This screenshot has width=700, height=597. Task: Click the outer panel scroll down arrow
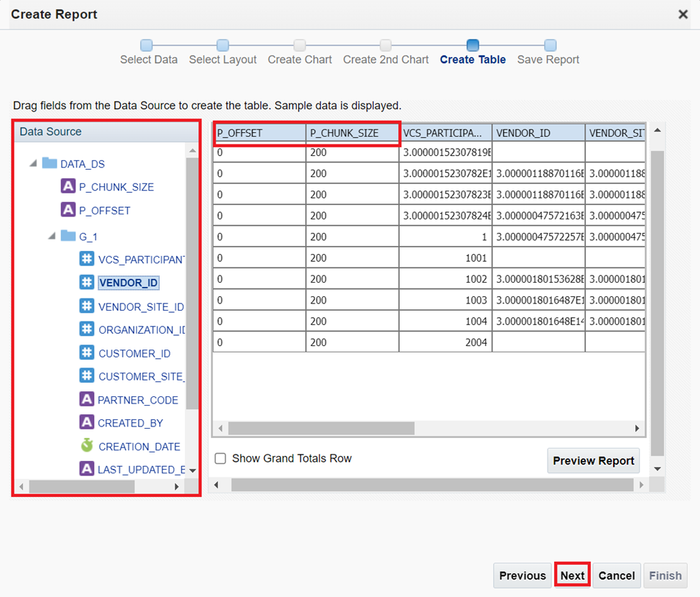(658, 469)
